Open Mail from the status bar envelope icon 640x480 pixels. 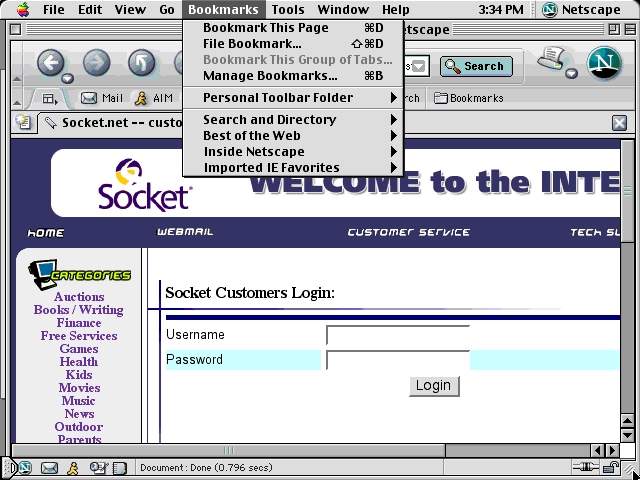(x=49, y=467)
